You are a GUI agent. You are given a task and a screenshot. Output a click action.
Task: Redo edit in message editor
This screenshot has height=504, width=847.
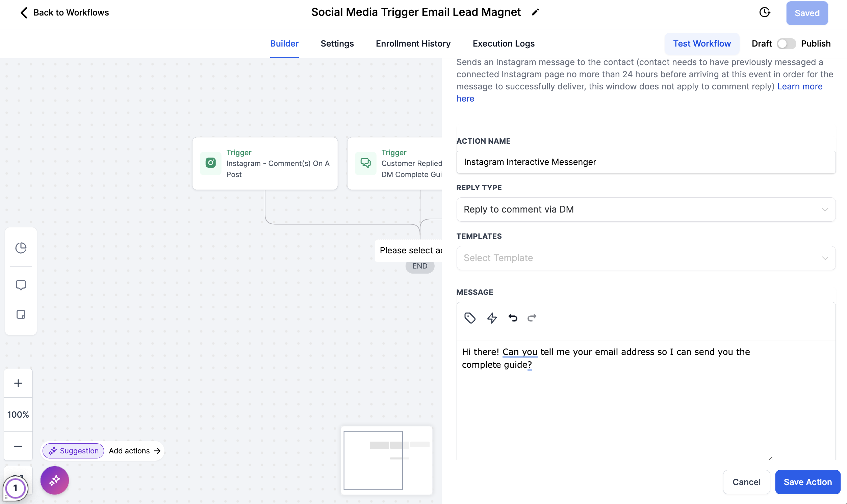tap(532, 318)
